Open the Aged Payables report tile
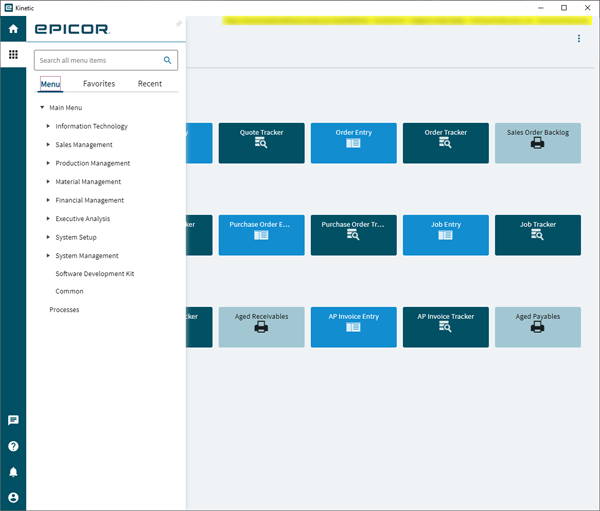Screen dimensions: 600x511 click(x=538, y=327)
